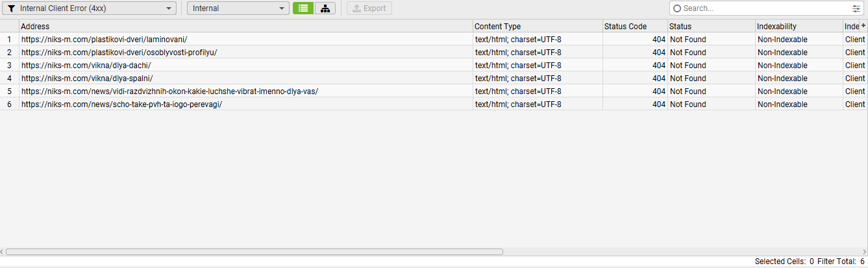Viewport: 868px width, 268px height.
Task: Sort by Status Code column header
Action: pyautogui.click(x=634, y=27)
